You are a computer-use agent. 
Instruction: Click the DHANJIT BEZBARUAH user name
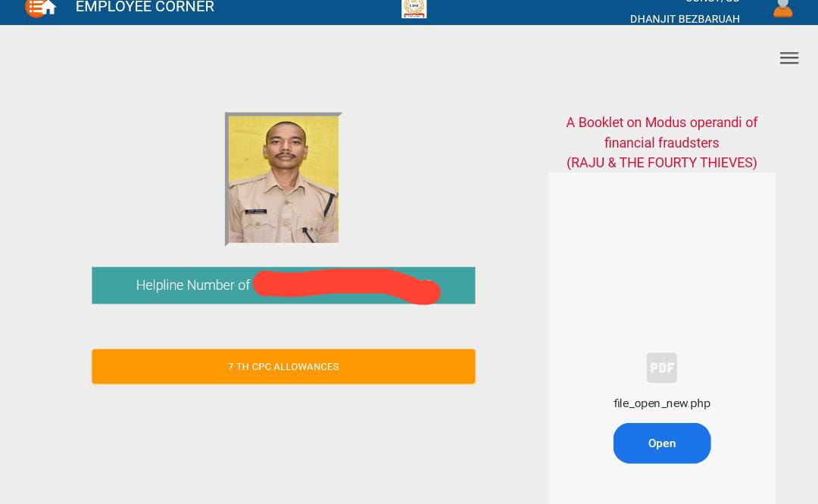[x=685, y=19]
